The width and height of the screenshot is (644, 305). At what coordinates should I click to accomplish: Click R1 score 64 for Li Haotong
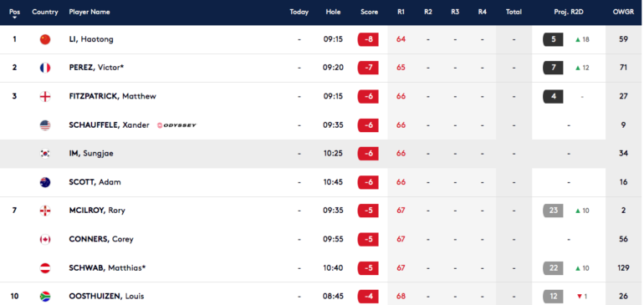point(401,39)
